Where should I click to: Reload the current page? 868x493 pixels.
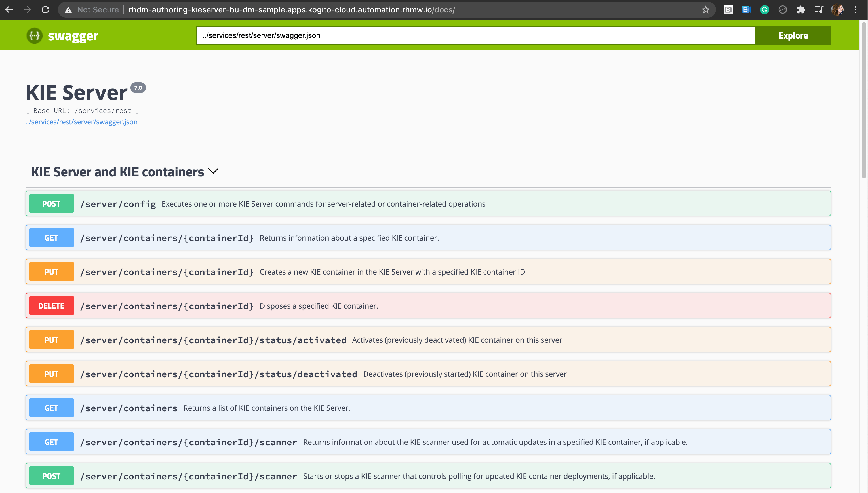[45, 9]
